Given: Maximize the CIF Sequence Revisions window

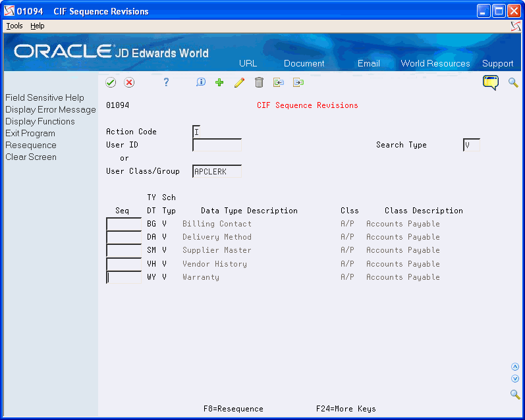Looking at the screenshot, I should 499,11.
